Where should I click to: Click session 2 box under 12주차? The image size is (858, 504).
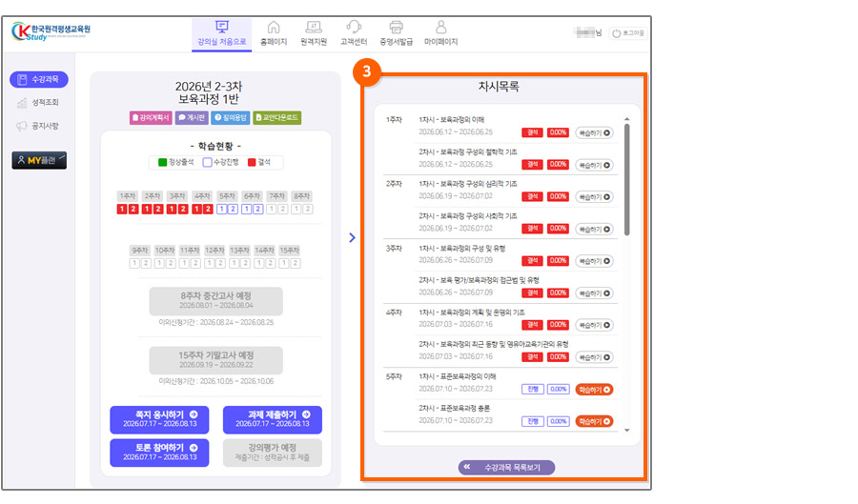point(220,264)
